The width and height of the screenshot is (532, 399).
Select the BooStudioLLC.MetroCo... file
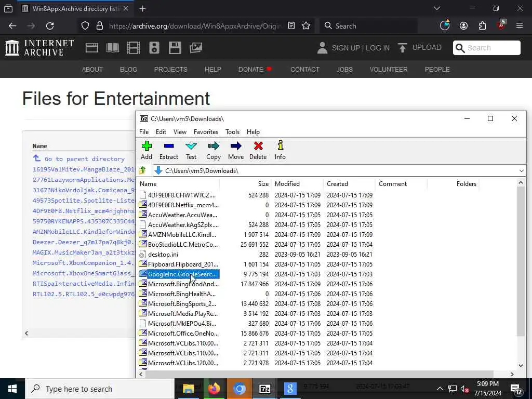coord(183,245)
